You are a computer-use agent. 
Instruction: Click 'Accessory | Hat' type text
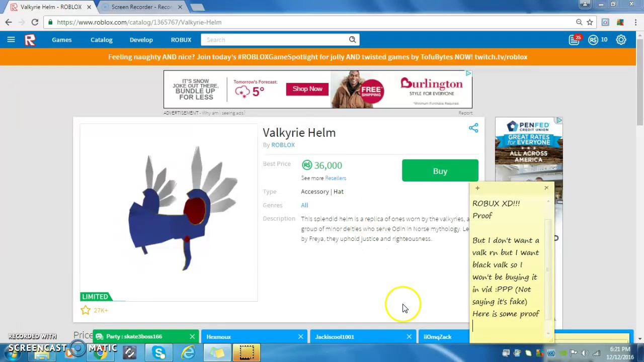tap(322, 192)
